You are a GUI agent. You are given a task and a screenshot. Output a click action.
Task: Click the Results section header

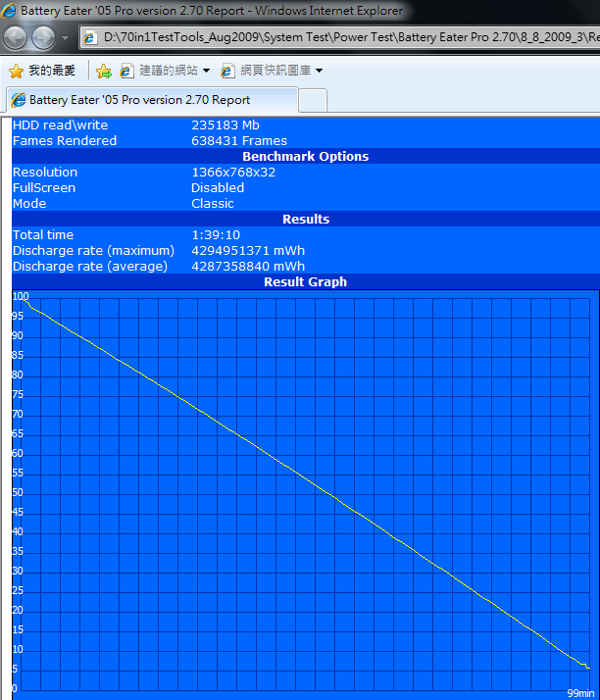[x=305, y=220]
